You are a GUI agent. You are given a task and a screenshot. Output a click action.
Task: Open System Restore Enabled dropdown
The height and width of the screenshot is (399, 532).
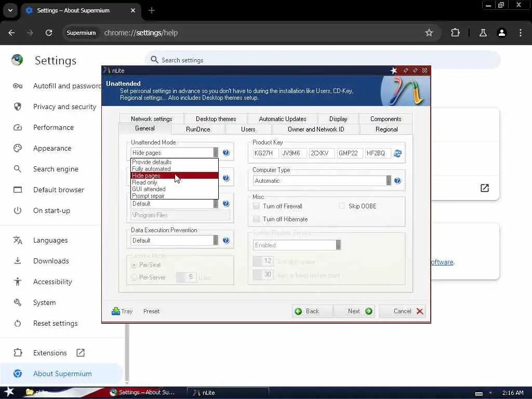coord(297,245)
